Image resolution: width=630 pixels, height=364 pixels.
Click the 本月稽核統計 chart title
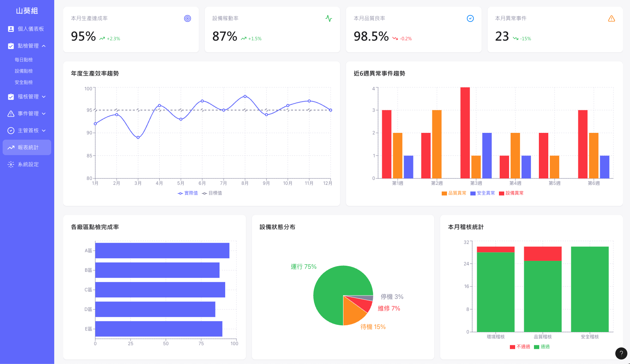[x=466, y=227]
